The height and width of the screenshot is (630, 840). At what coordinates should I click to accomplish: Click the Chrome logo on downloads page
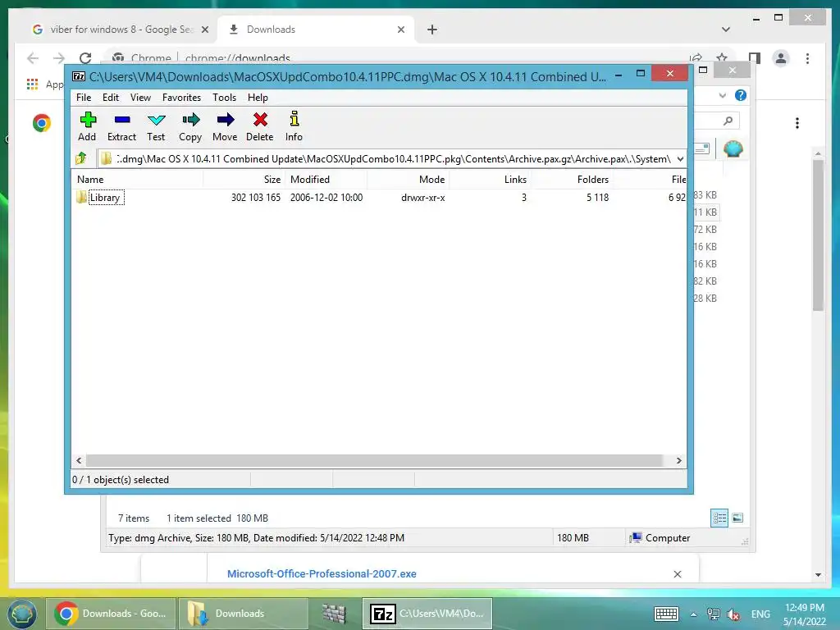(41, 123)
